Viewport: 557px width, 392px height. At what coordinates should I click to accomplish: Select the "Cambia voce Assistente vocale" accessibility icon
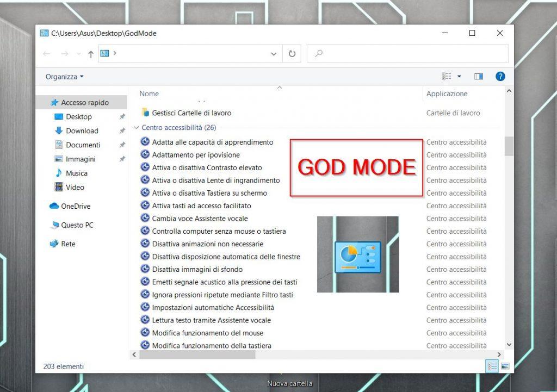click(145, 218)
